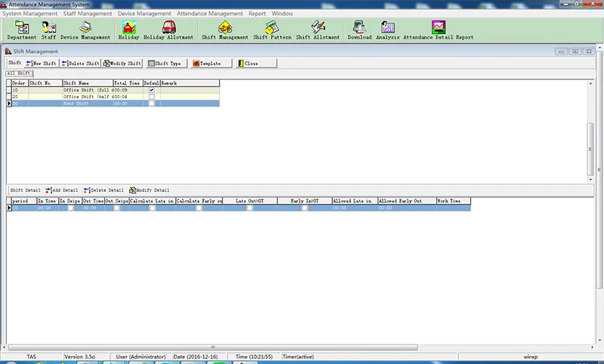
Task: Click the Delete Shift button
Action: 81,63
